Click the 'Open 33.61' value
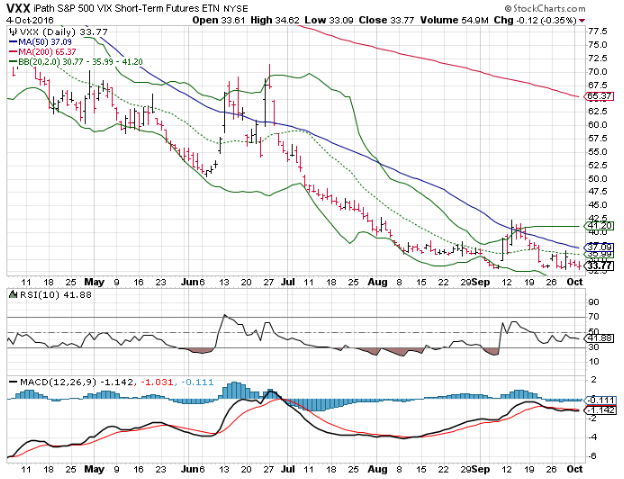 tap(218, 20)
